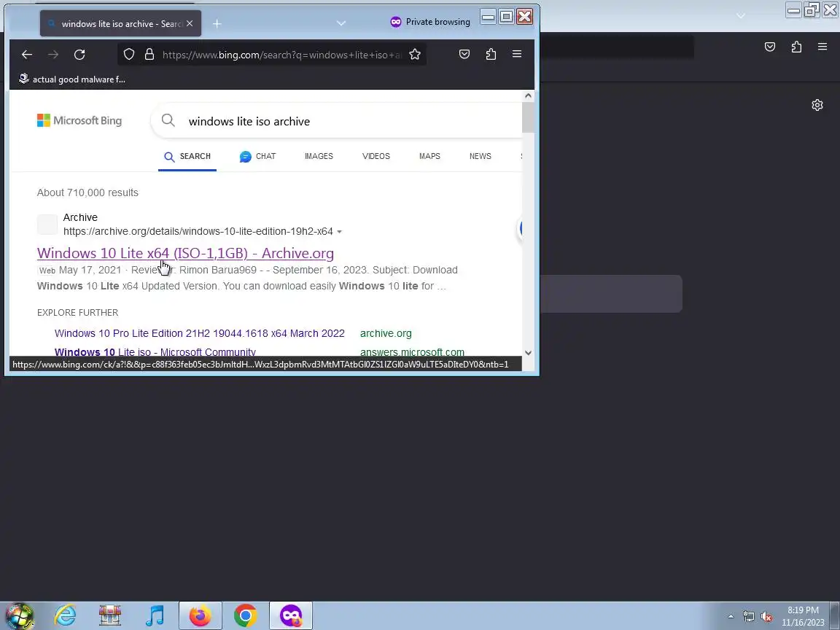Open Windows Start orb
Viewport: 840px width, 630px height.
[20, 616]
